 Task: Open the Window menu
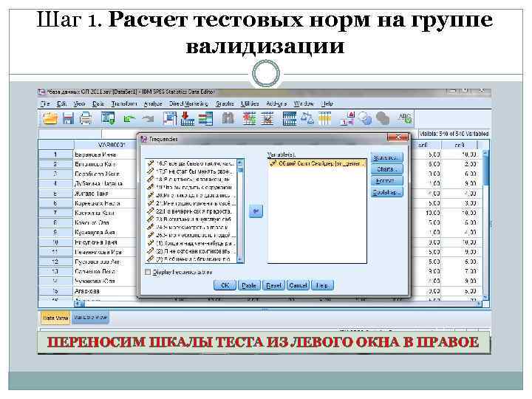(x=304, y=103)
